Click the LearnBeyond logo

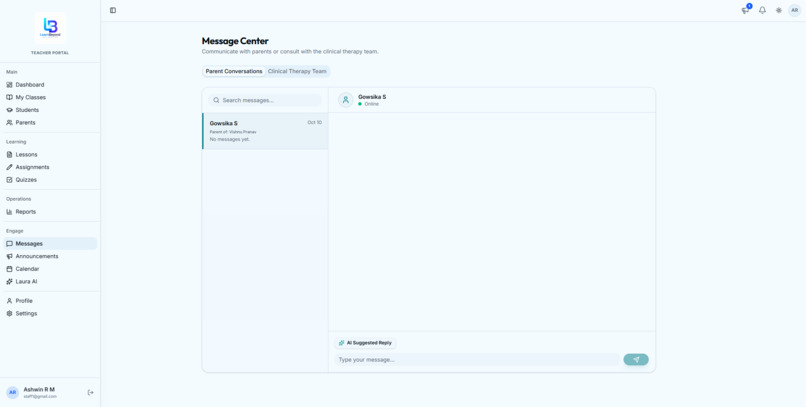coord(50,27)
